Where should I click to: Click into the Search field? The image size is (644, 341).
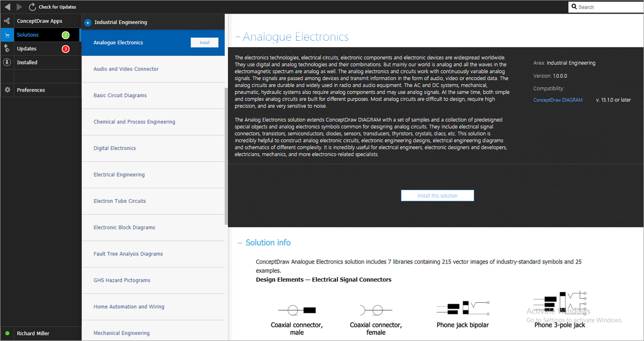coord(606,7)
